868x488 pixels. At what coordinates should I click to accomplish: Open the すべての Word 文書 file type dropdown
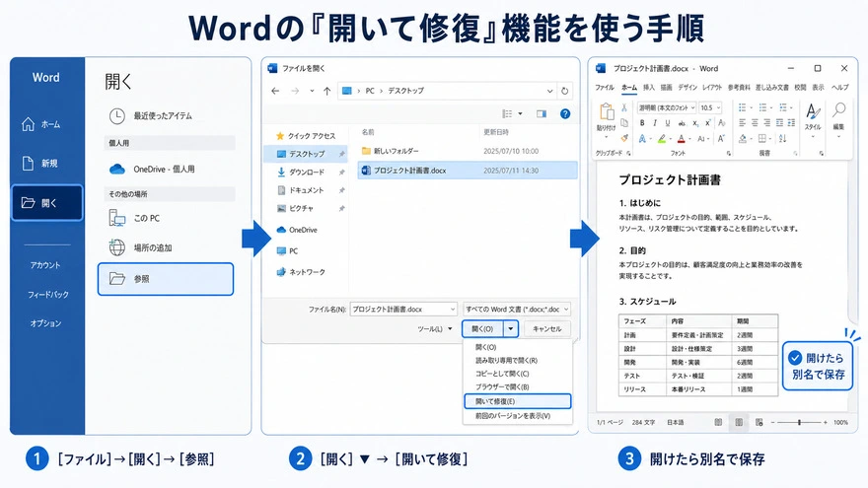[x=517, y=309]
